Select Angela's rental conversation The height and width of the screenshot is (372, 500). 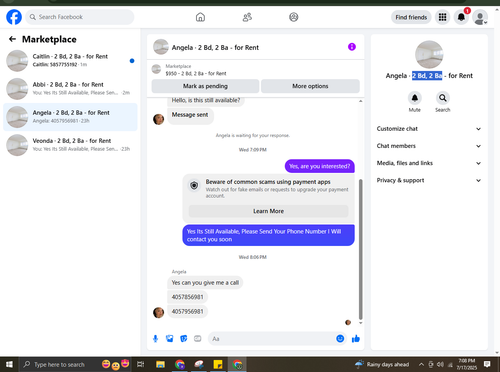(70, 117)
